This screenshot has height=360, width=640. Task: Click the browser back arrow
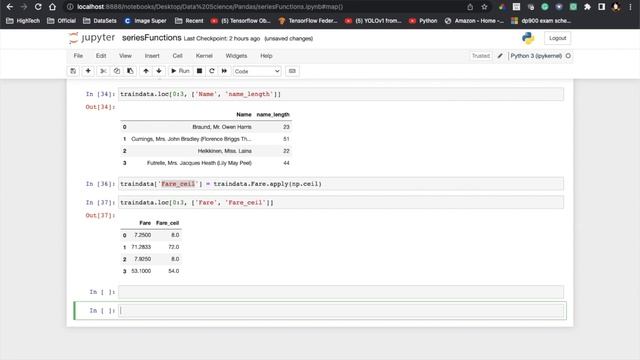pos(9,7)
